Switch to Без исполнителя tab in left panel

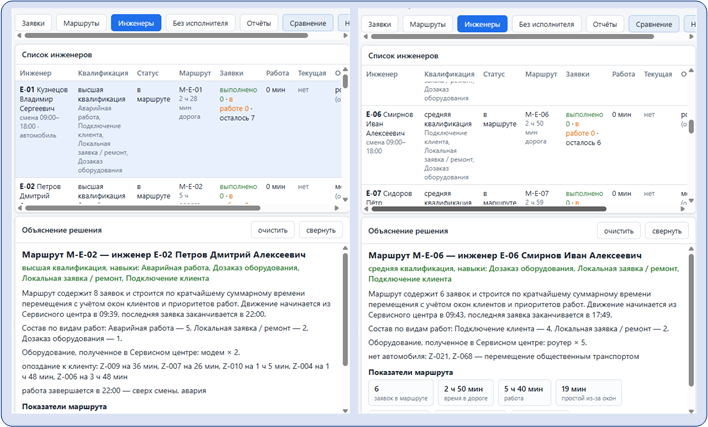tap(200, 23)
